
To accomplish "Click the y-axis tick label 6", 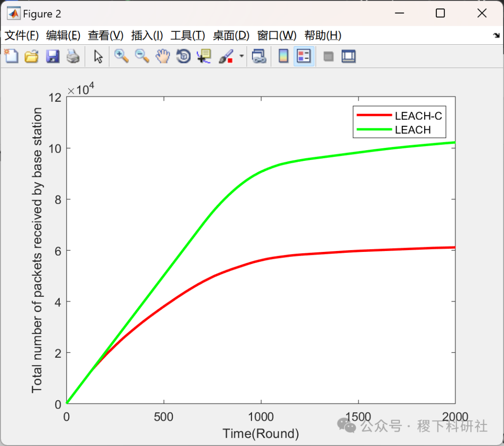I will pyautogui.click(x=58, y=251).
